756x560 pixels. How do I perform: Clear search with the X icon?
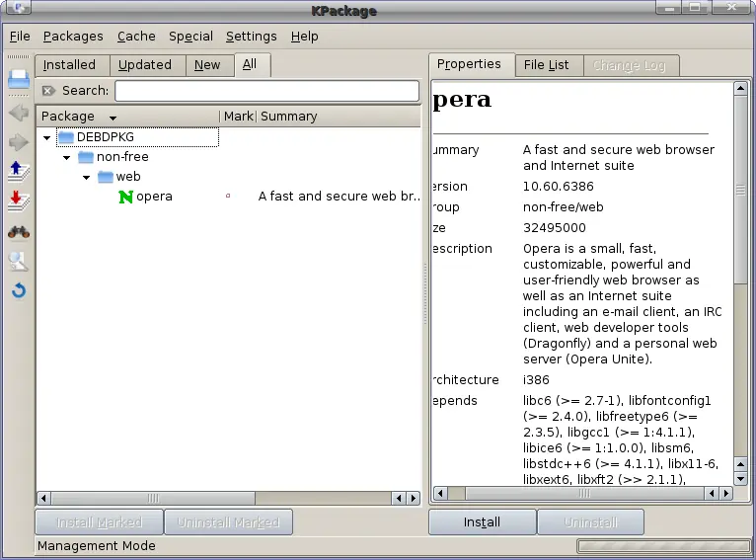(x=48, y=91)
